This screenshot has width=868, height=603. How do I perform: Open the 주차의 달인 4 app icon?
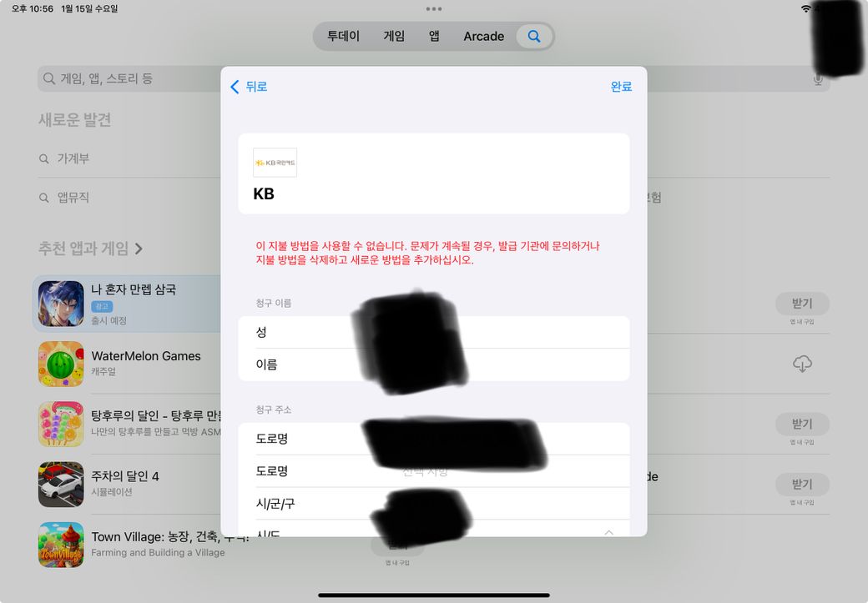(x=61, y=485)
